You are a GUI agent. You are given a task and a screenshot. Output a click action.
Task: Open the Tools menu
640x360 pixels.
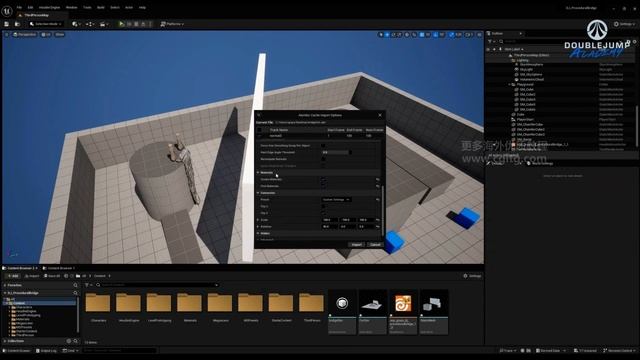[87, 7]
